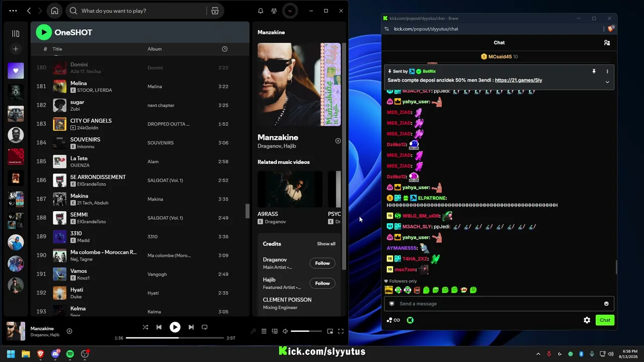
Task: Follow Hajib in credits
Action: tap(323, 283)
